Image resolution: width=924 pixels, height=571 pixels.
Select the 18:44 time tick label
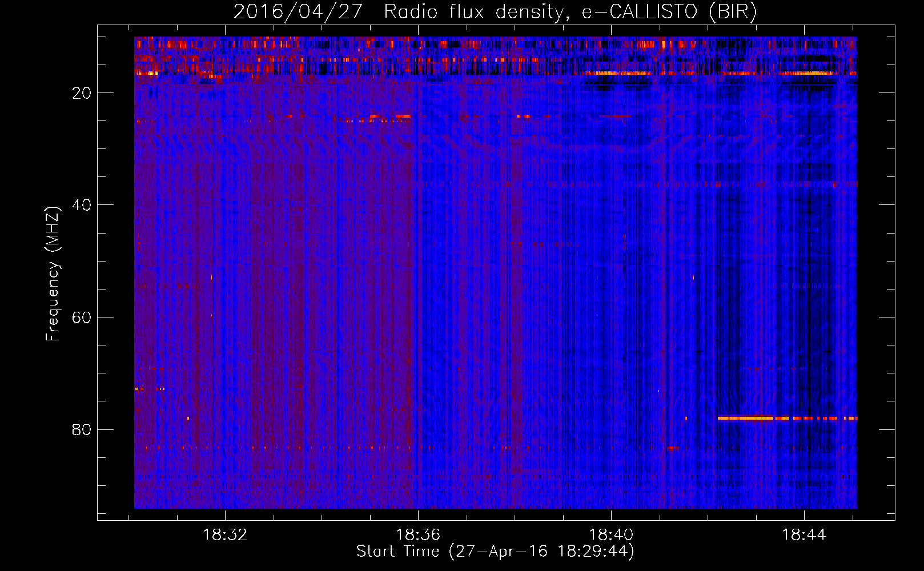[x=804, y=535]
